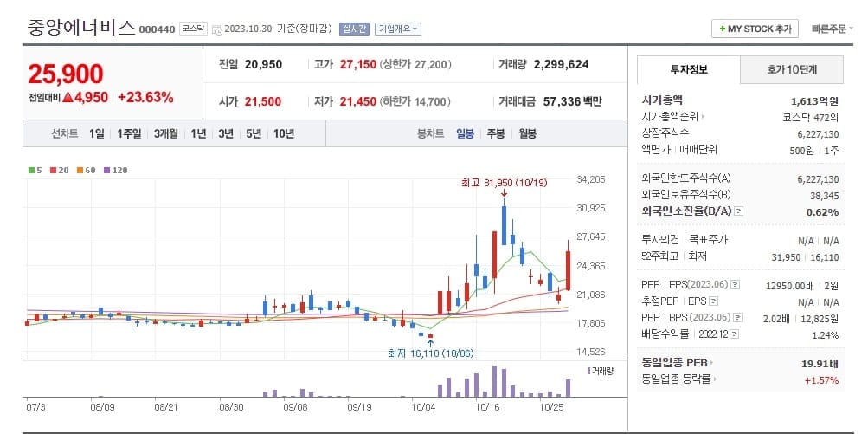Toggle the 실시간 button
Screen dimensions: 868x434
(x=354, y=29)
